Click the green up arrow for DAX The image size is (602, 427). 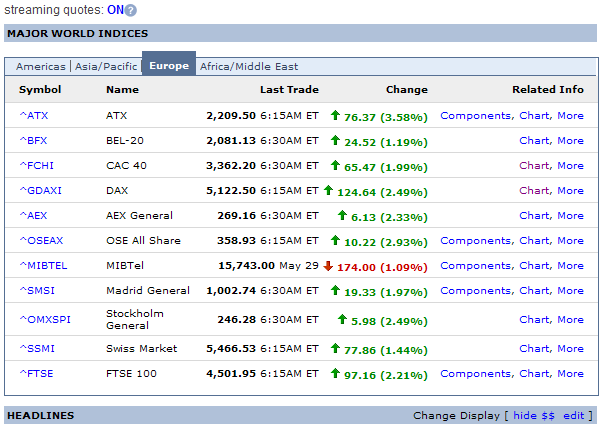pyautogui.click(x=328, y=190)
